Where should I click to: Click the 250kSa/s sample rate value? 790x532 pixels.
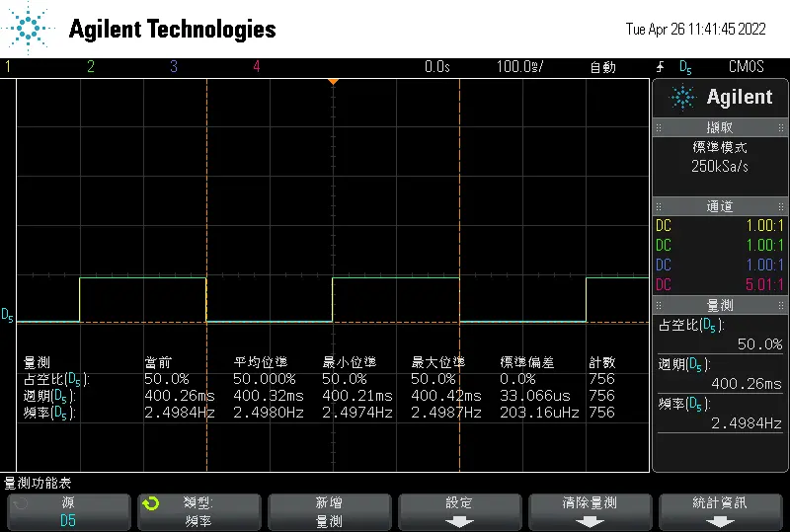click(720, 166)
